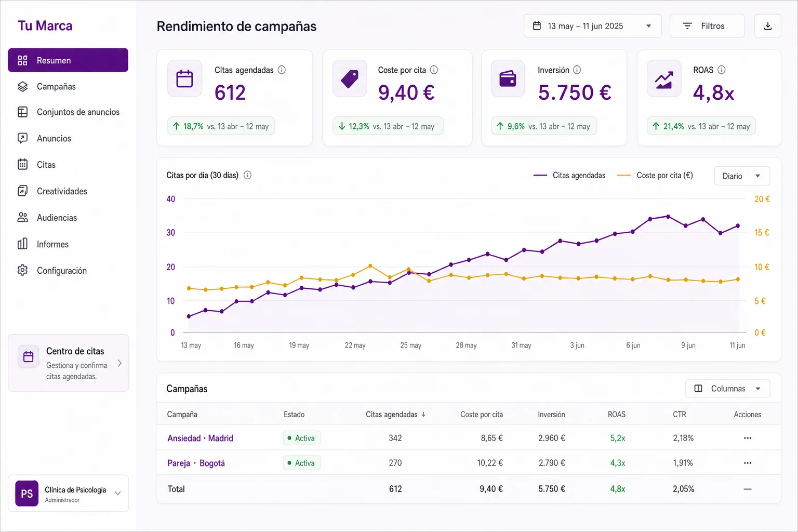Open Anuncios in sidebar

click(x=68, y=138)
